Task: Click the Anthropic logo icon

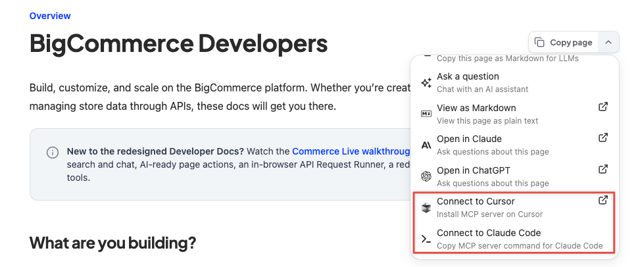Action: coord(426,145)
